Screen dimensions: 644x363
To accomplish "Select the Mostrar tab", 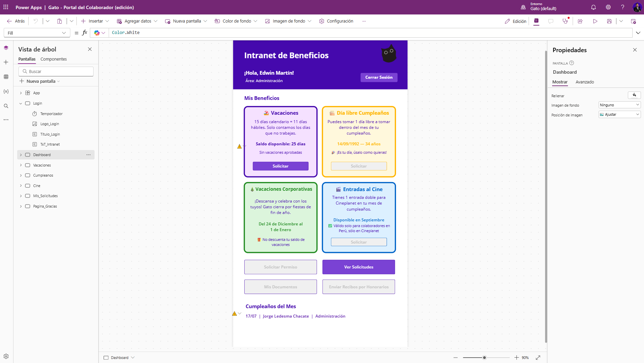I will (560, 82).
